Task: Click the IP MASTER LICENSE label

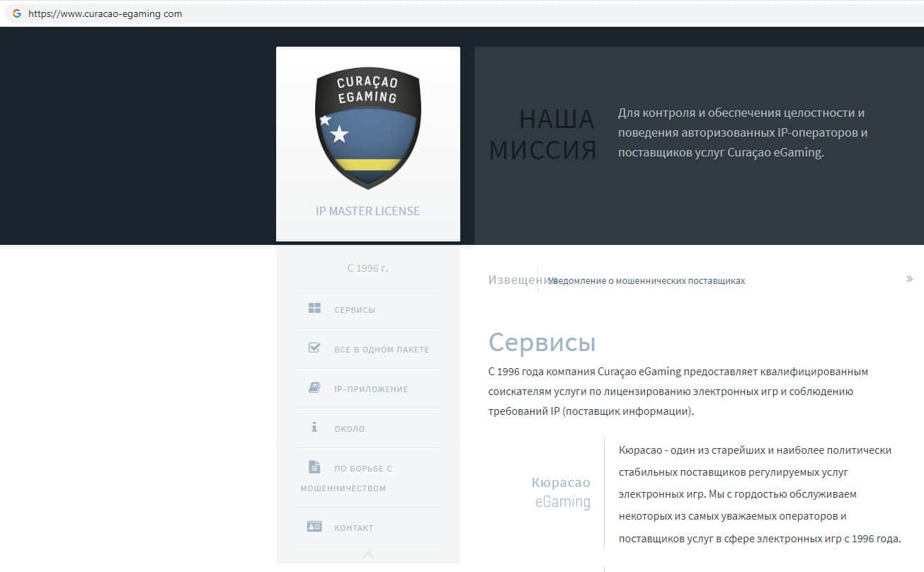Action: 368,211
